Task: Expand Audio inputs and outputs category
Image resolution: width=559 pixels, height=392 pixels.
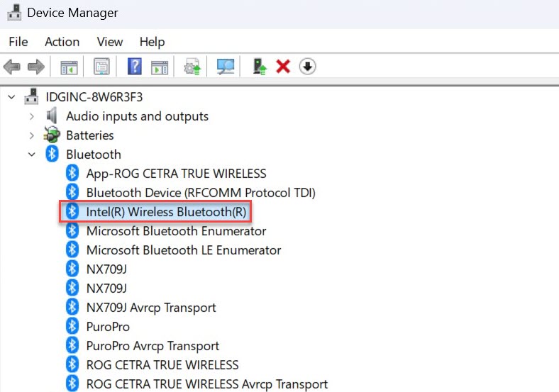Action: coord(32,116)
